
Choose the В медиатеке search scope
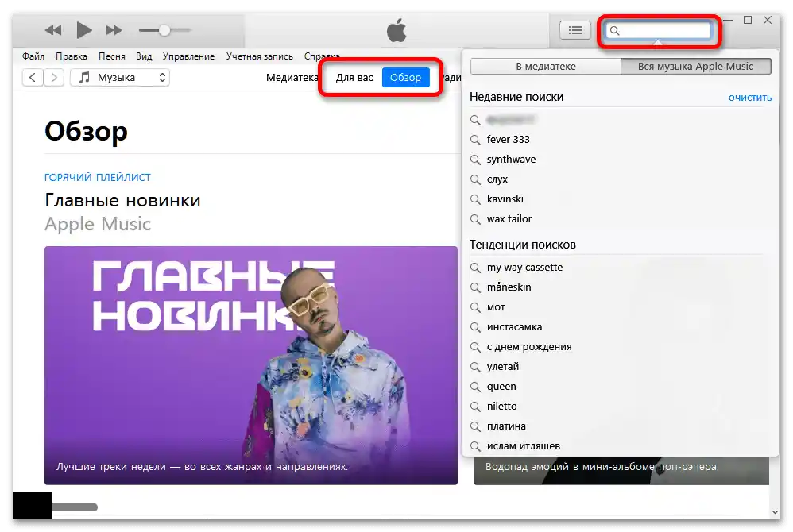click(x=546, y=66)
